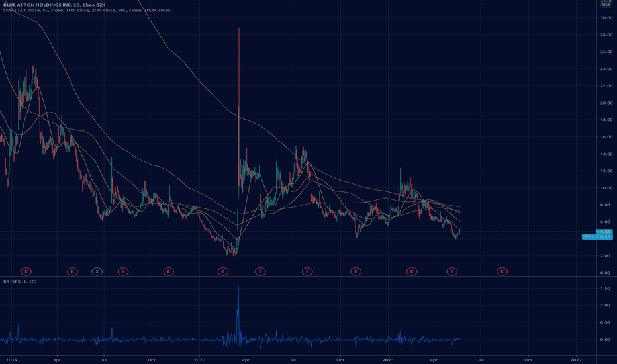This screenshot has width=617, height=364.
Task: Click the 10.00 price axis label
Action: [x=606, y=188]
